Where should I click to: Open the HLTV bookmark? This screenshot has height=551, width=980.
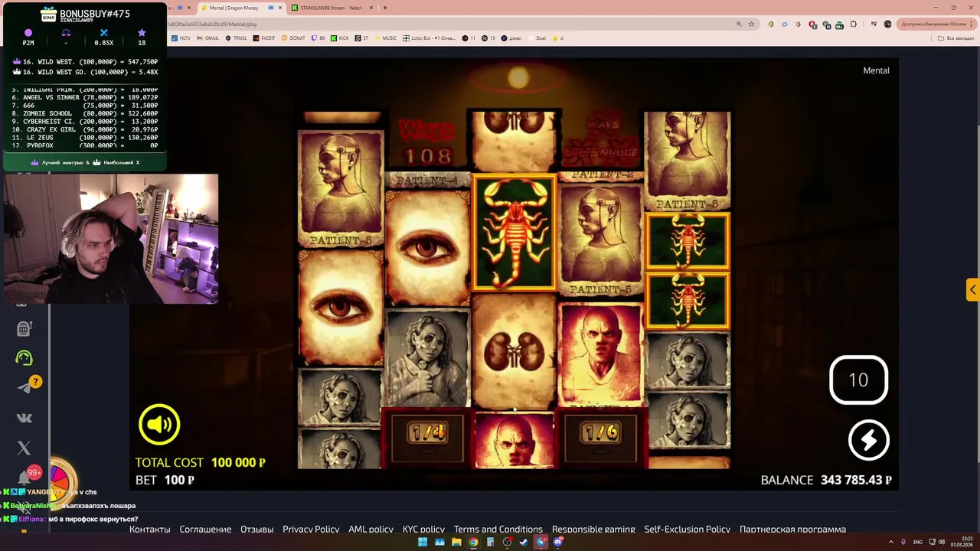(x=181, y=37)
